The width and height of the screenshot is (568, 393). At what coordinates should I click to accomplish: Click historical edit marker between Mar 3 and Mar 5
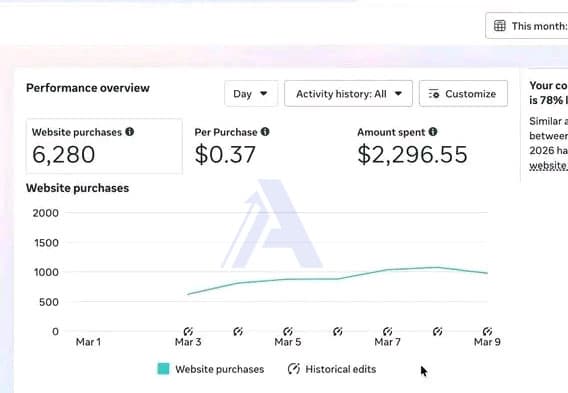pyautogui.click(x=238, y=331)
